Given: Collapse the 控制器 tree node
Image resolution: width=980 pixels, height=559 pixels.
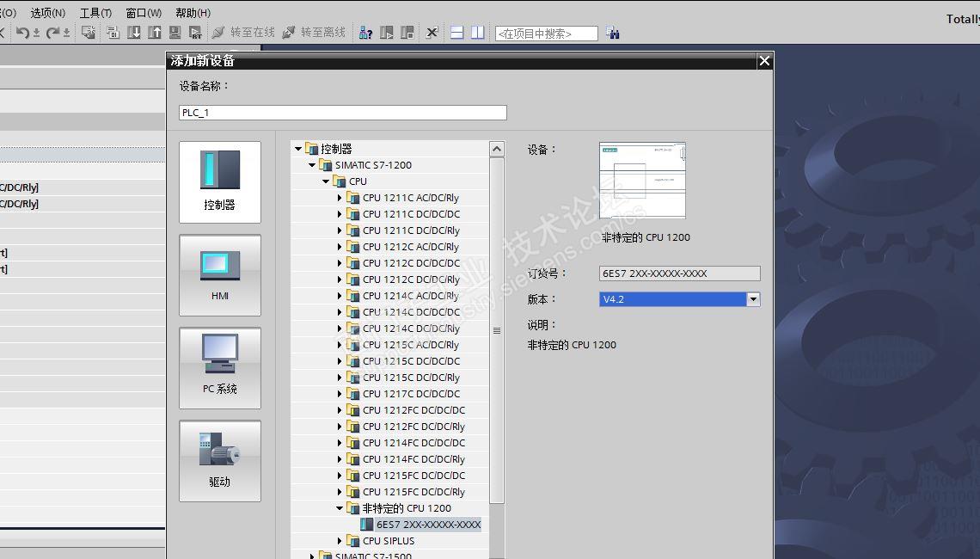Looking at the screenshot, I should [298, 149].
